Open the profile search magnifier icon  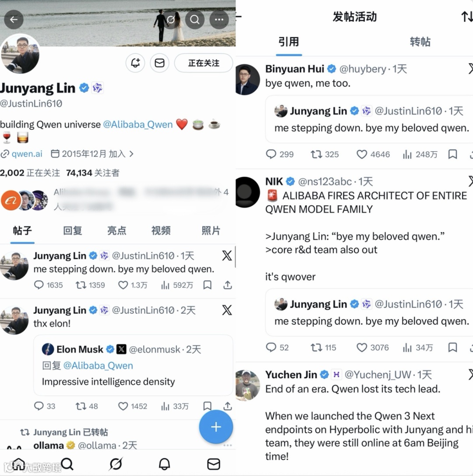pyautogui.click(x=195, y=19)
